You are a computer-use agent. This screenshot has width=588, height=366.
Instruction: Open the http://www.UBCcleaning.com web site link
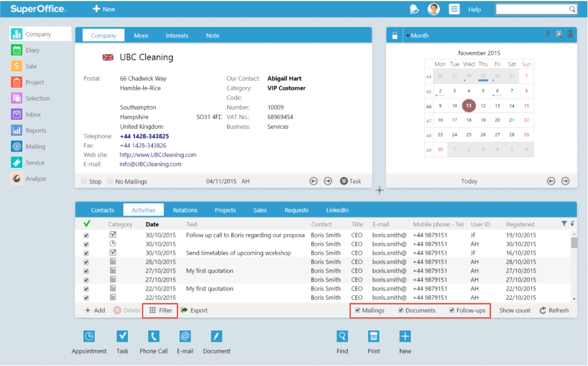(x=158, y=154)
